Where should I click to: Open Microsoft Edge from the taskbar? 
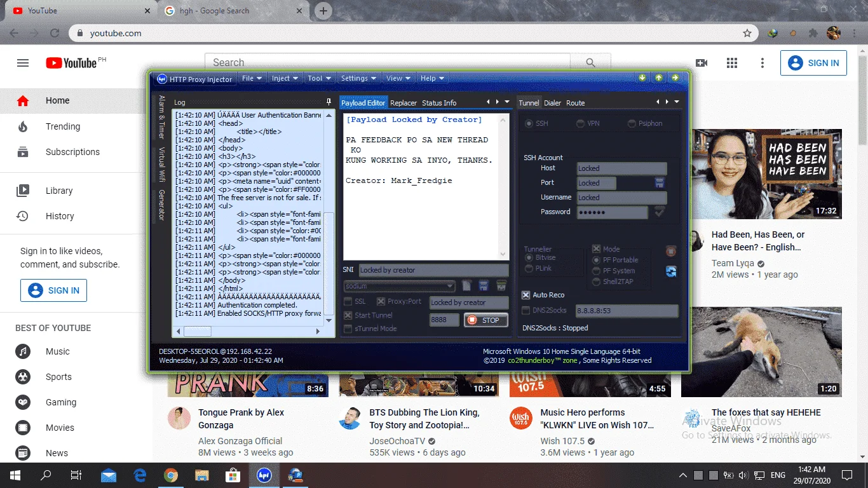point(140,475)
